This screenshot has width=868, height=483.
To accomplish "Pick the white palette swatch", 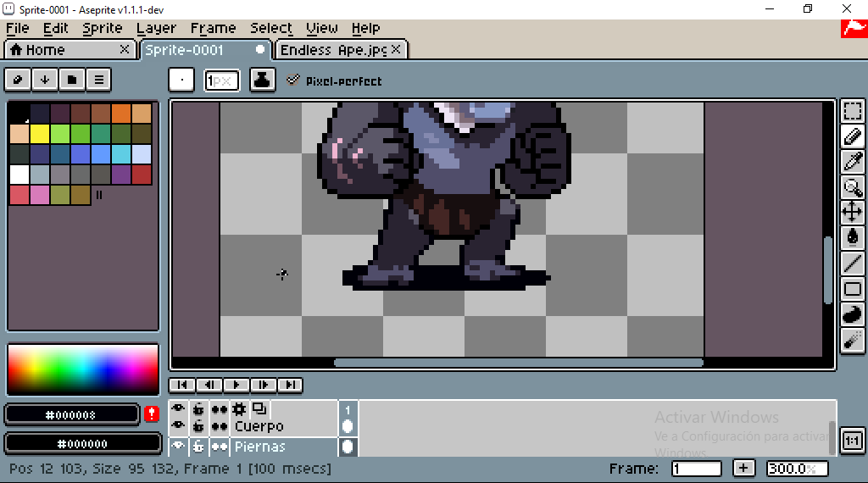I will (19, 175).
